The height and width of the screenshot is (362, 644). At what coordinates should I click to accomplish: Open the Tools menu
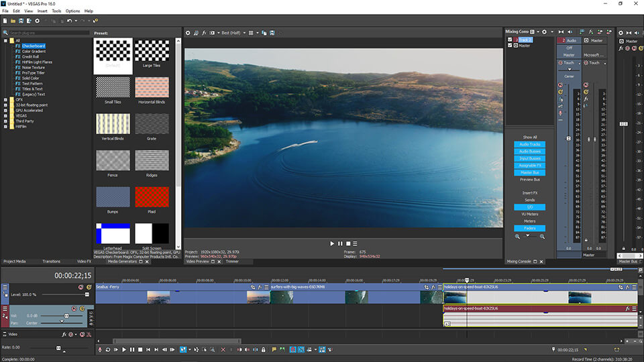coord(56,11)
